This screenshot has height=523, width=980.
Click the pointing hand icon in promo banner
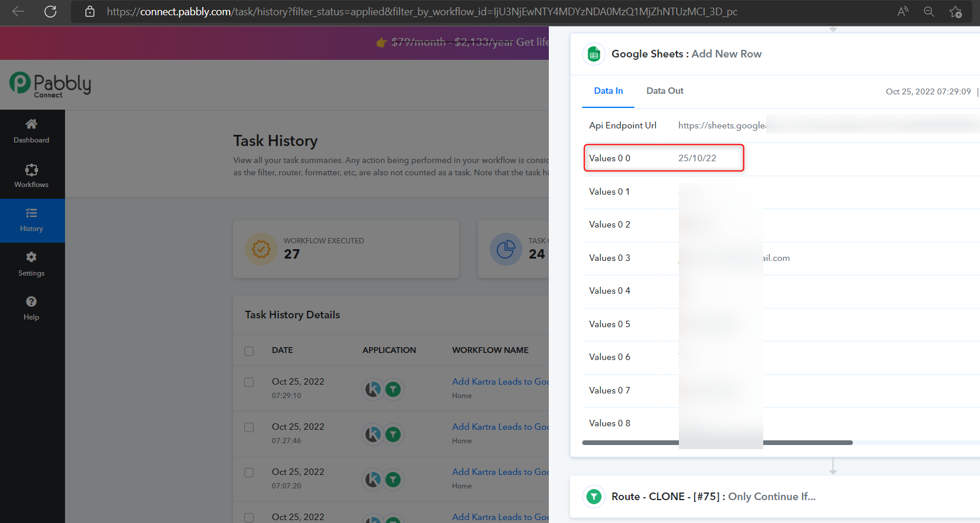tap(381, 42)
